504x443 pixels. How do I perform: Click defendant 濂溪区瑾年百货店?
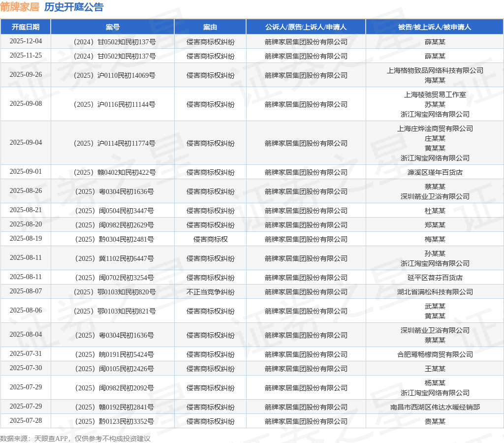point(435,173)
